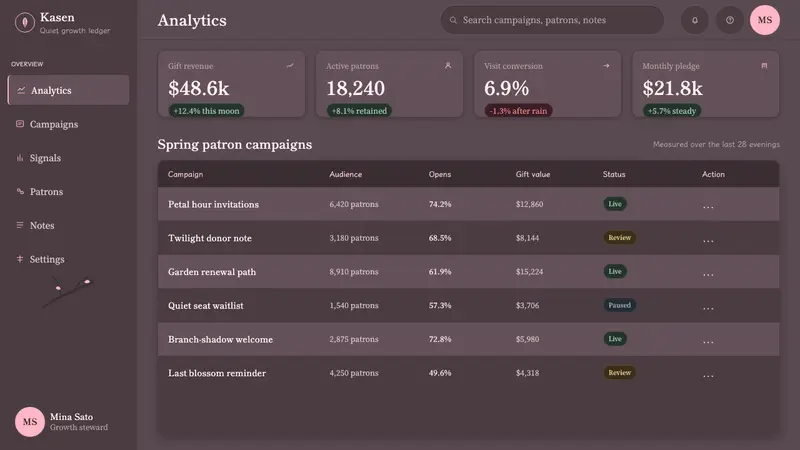Click the Kasen logo icon
Screen dimensions: 800x450
pyautogui.click(x=24, y=22)
